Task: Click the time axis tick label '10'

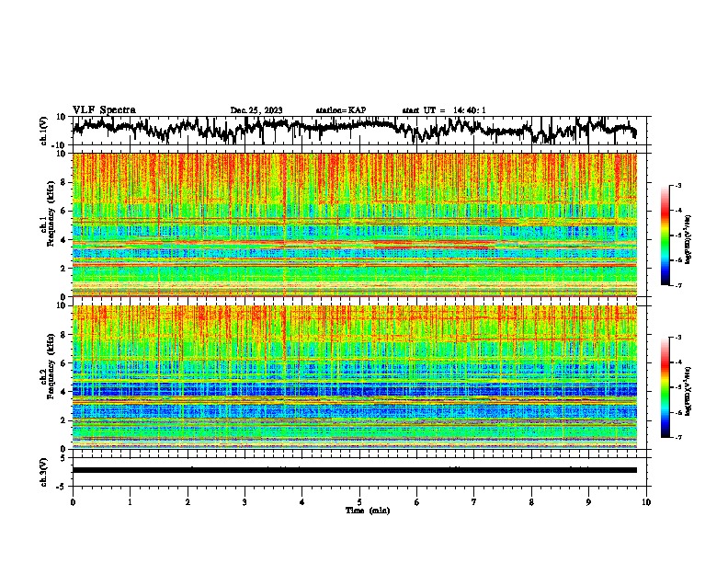Action: 646,502
